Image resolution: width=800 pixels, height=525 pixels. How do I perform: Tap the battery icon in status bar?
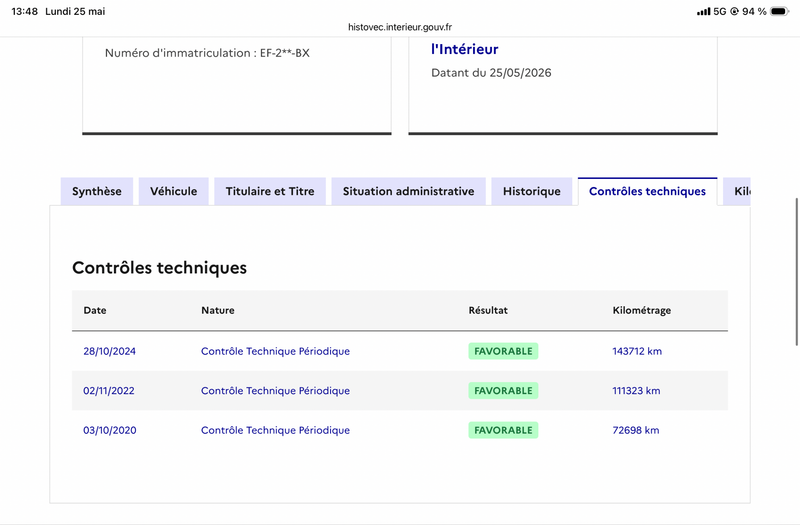pyautogui.click(x=780, y=11)
